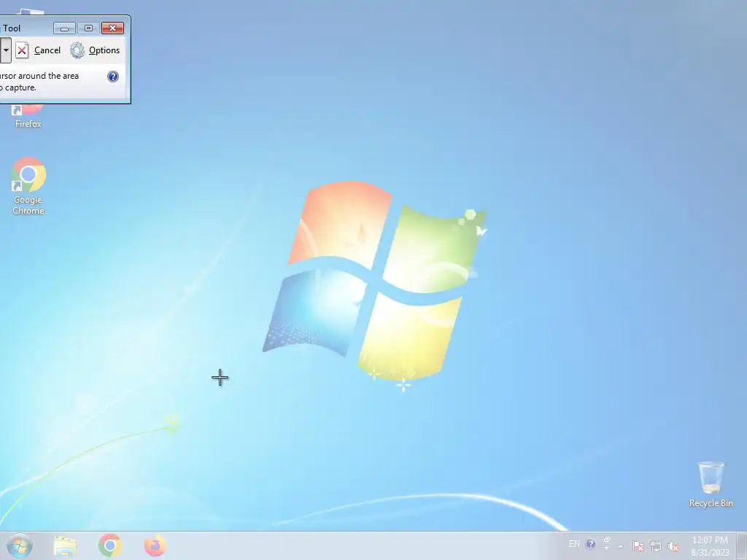Select the Firefox desktop shortcut
The image size is (747, 560).
point(28,117)
